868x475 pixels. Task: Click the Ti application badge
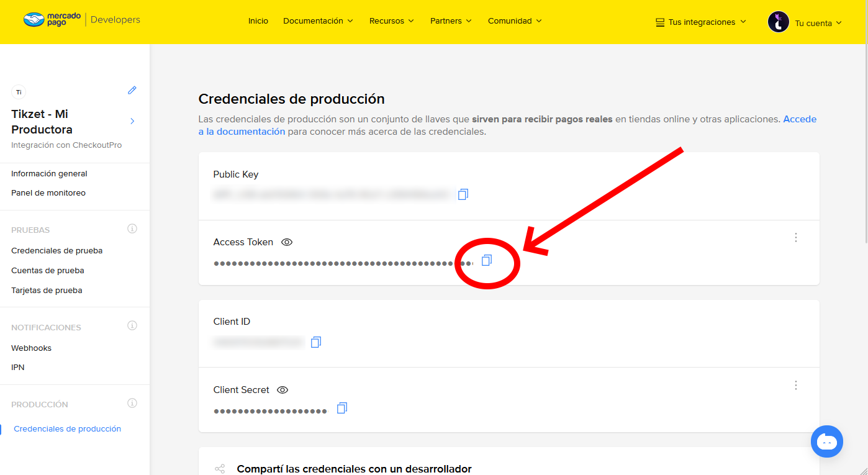pyautogui.click(x=19, y=92)
